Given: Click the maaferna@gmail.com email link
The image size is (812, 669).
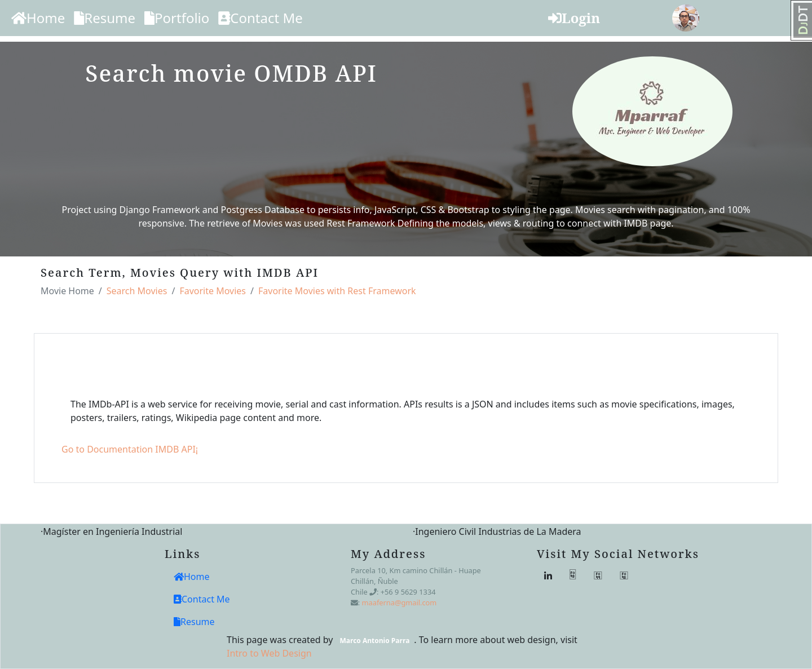Looking at the screenshot, I should [399, 602].
